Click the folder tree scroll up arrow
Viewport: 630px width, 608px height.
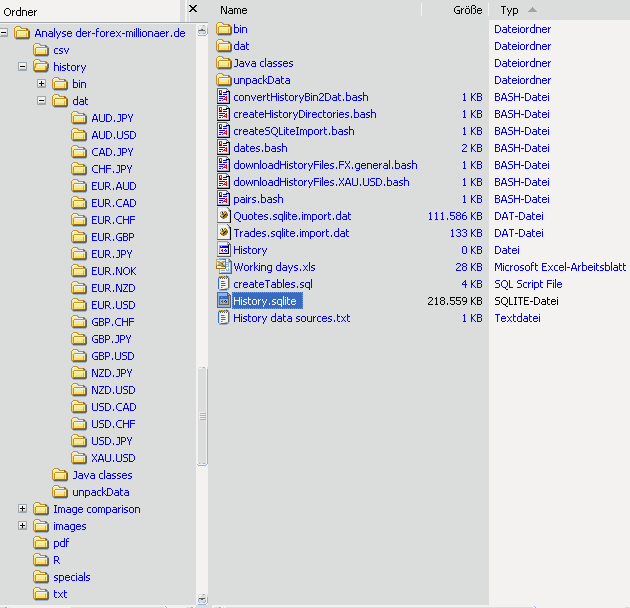point(202,31)
